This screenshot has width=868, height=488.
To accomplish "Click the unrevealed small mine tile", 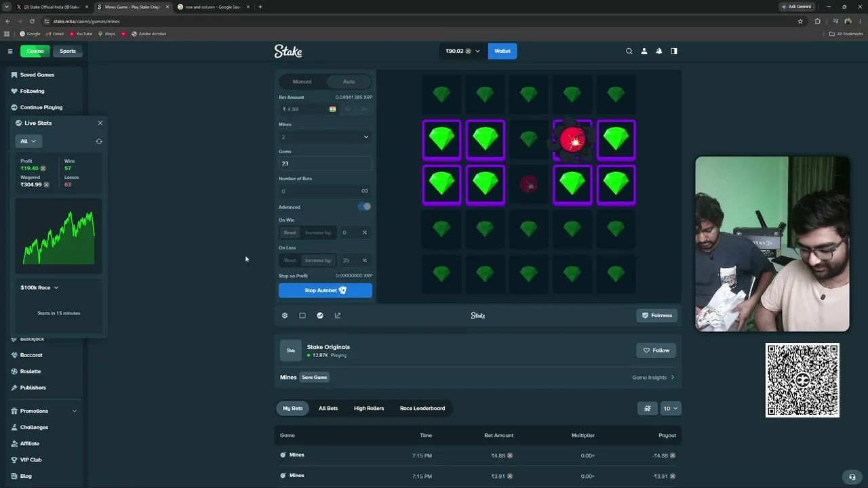I will 529,184.
